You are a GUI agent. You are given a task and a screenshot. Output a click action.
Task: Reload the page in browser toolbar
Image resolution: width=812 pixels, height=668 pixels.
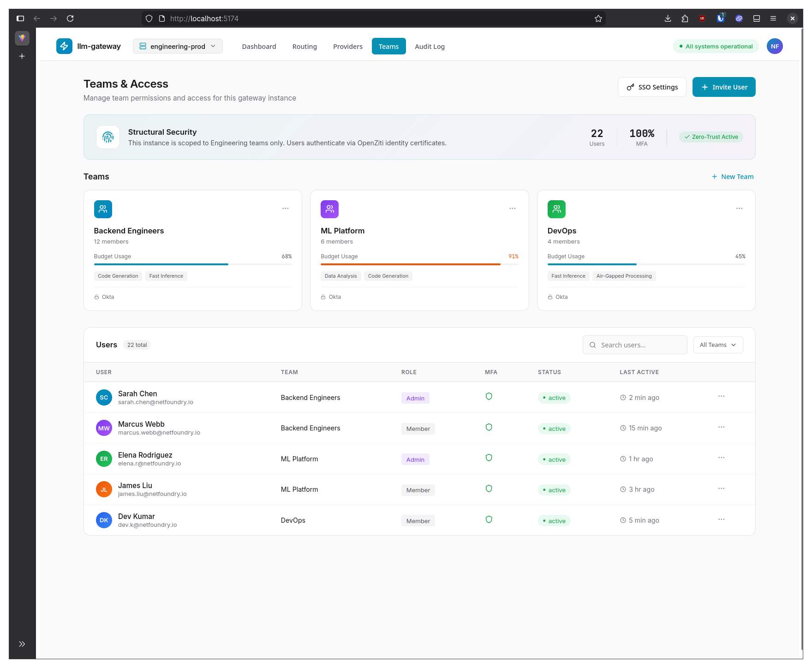pyautogui.click(x=70, y=18)
